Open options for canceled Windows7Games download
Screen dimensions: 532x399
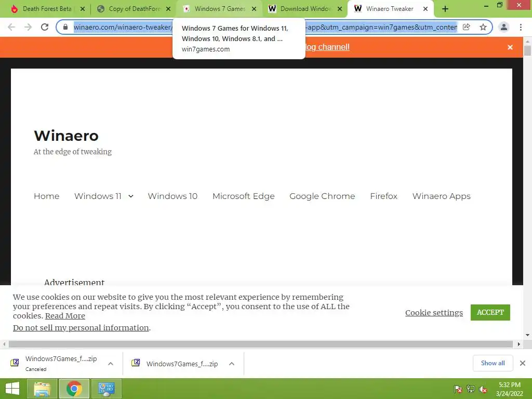point(111,364)
